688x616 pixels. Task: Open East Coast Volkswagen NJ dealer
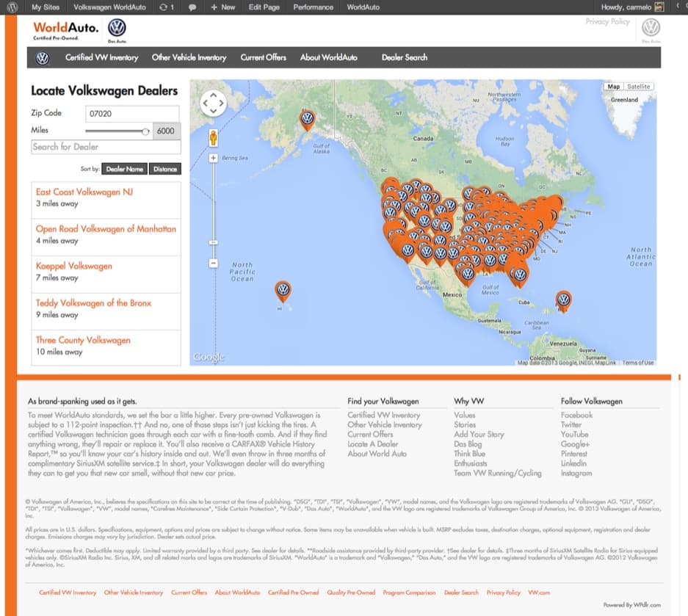point(84,192)
